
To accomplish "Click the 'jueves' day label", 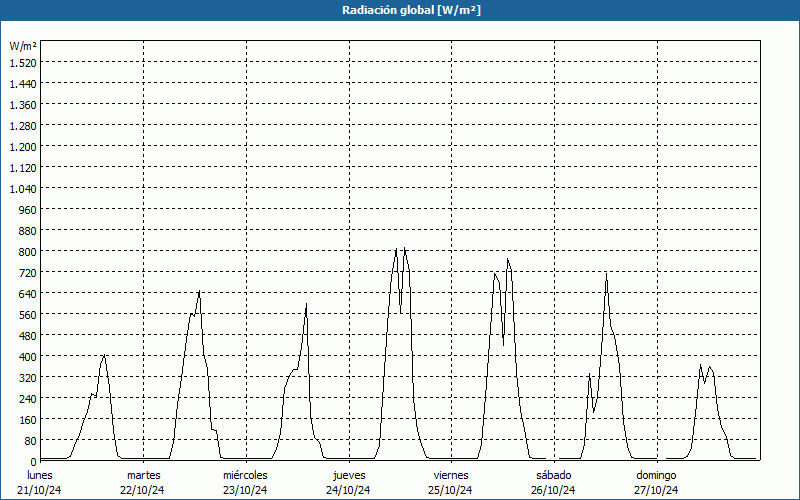I will pyautogui.click(x=349, y=475).
